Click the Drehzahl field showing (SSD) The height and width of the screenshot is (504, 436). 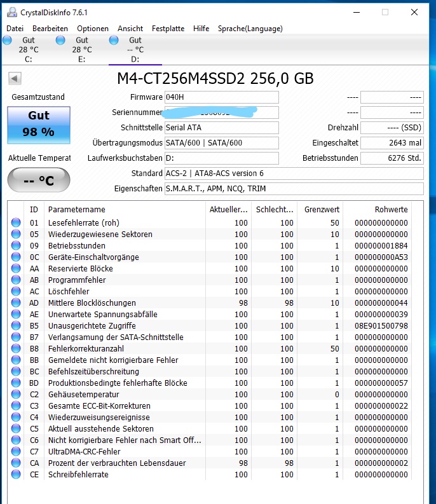(x=392, y=128)
